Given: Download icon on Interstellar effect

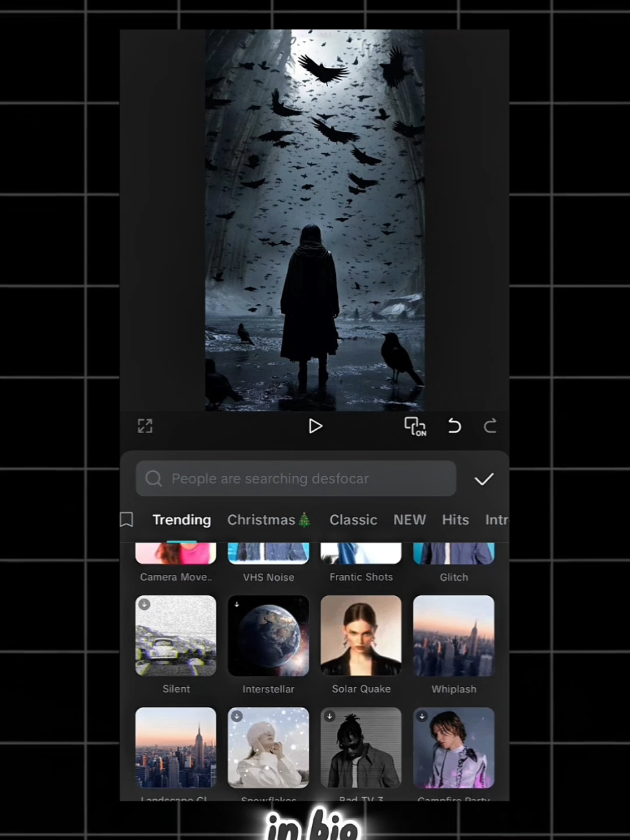Looking at the screenshot, I should 237,604.
